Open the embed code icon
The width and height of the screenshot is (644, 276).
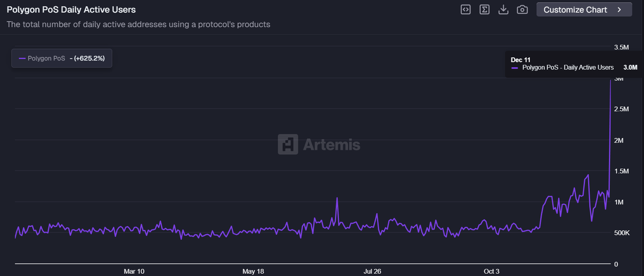pyautogui.click(x=466, y=10)
